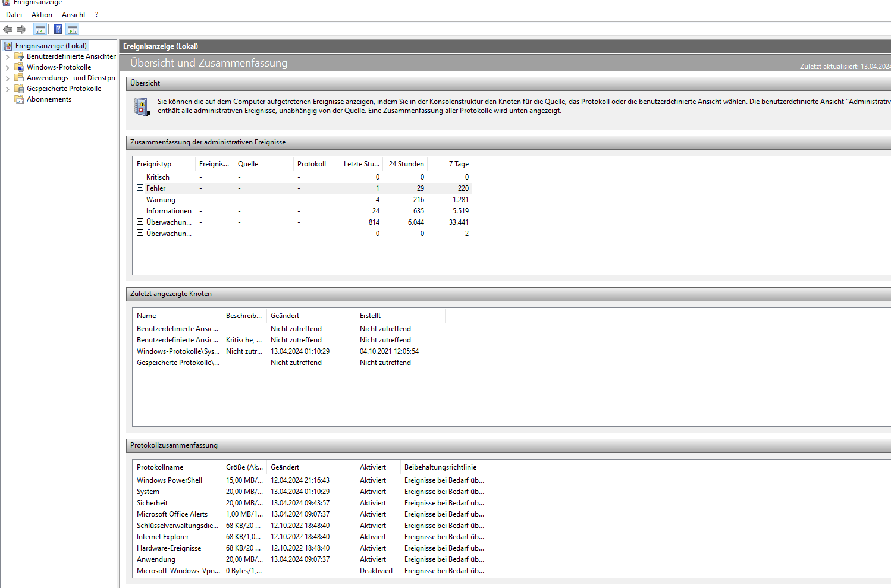Expand the Benutzerdefinierte Ansichten tree node
This screenshot has height=588, width=891.
point(7,57)
